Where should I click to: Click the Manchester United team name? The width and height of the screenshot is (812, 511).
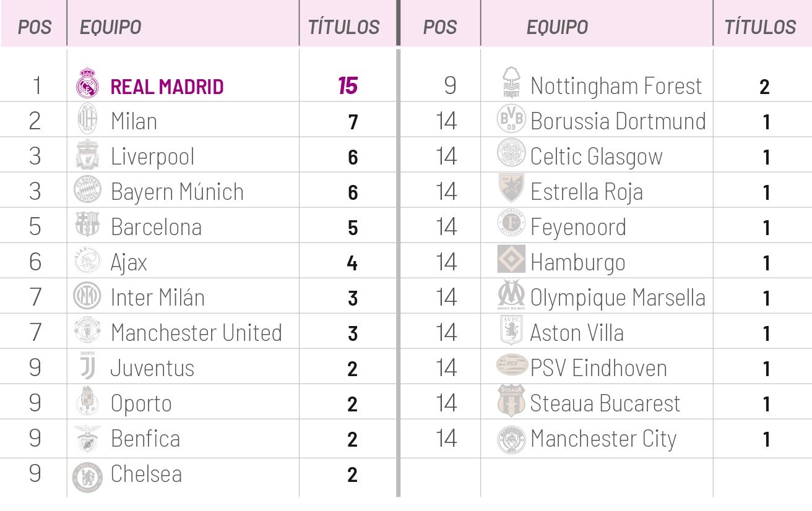[196, 333]
